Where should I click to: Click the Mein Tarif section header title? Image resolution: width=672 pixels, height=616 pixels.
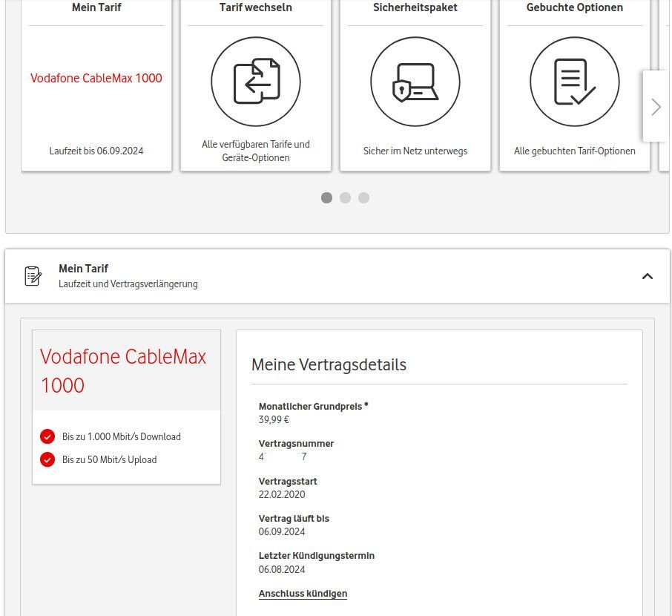[84, 269]
